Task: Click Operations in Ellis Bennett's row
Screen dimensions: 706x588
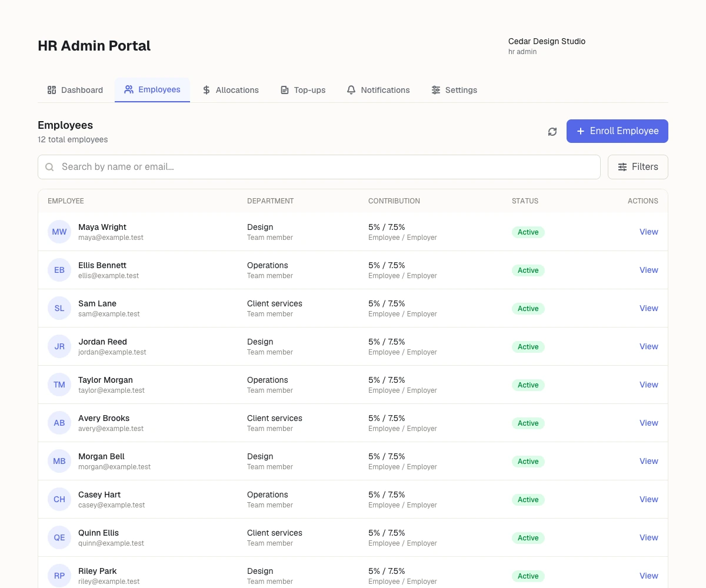Action: coord(268,265)
